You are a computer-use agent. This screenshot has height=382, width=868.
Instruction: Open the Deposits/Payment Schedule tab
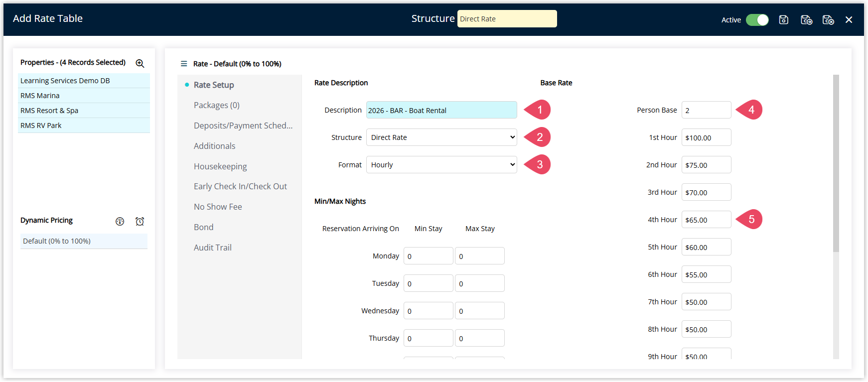pos(243,126)
